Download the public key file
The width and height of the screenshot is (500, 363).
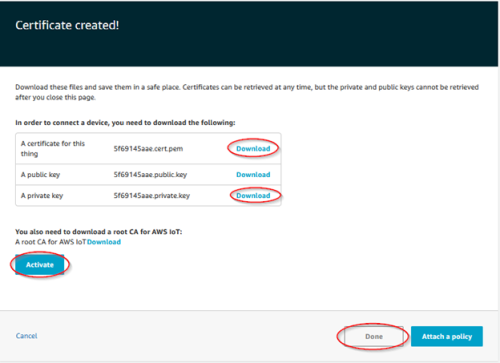[253, 175]
